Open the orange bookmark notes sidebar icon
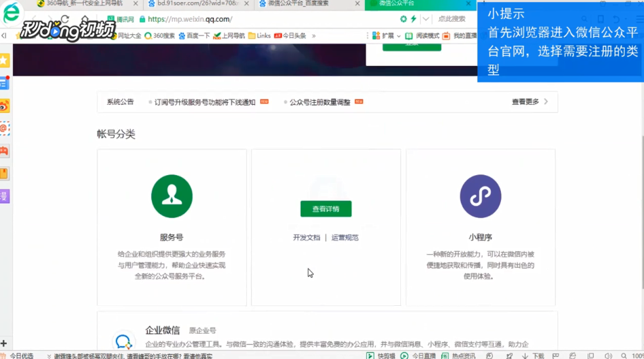The width and height of the screenshot is (644, 359). (x=5, y=173)
